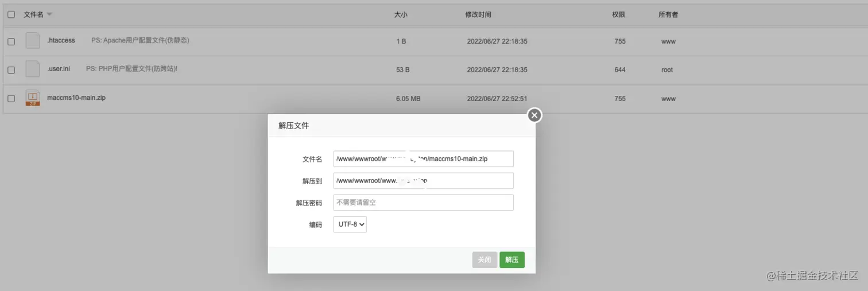
Task: Focus the 解压密码 password field
Action: click(423, 203)
